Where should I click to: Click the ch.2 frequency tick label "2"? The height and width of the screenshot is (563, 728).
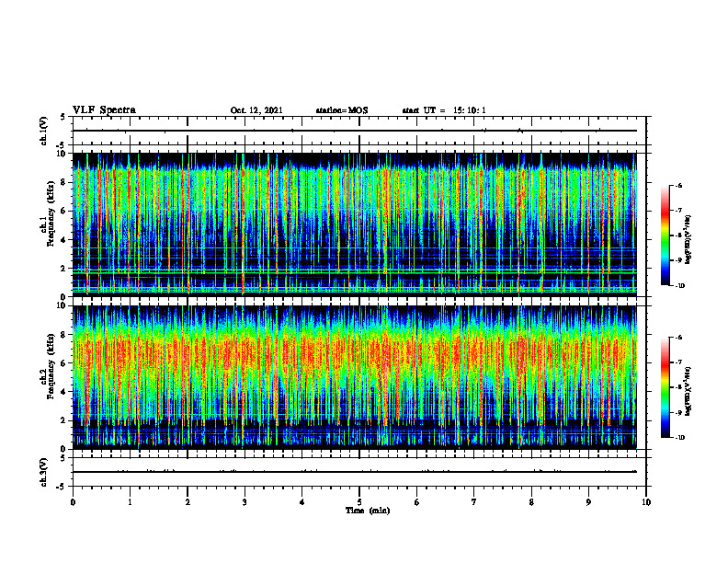tap(64, 420)
